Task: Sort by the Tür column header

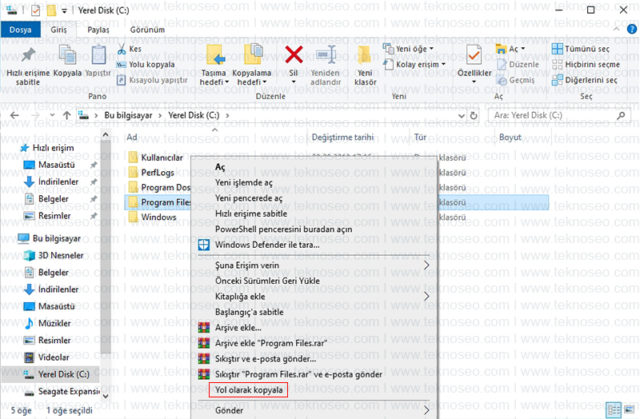Action: click(420, 137)
